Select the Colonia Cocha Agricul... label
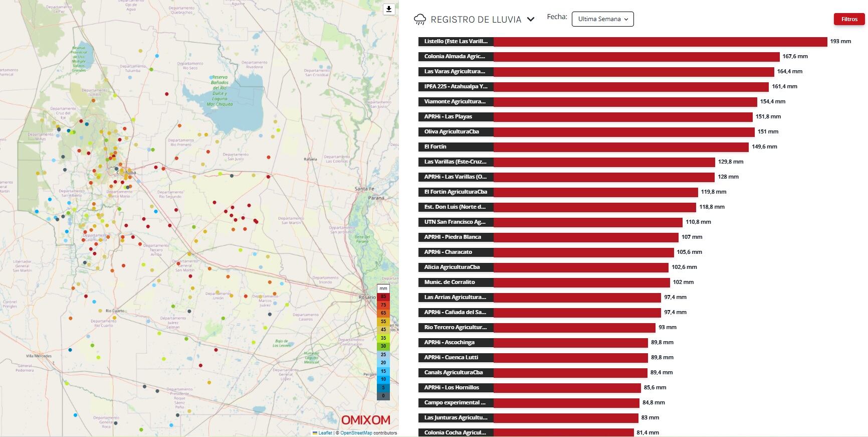 click(456, 432)
